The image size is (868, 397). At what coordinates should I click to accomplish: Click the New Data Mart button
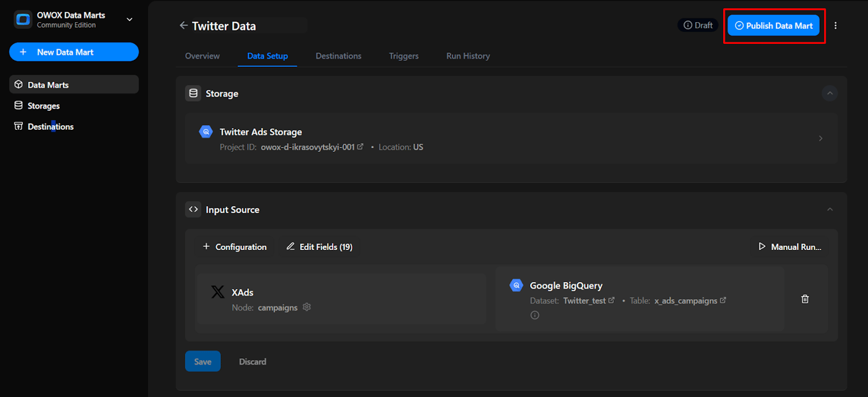[x=74, y=52]
